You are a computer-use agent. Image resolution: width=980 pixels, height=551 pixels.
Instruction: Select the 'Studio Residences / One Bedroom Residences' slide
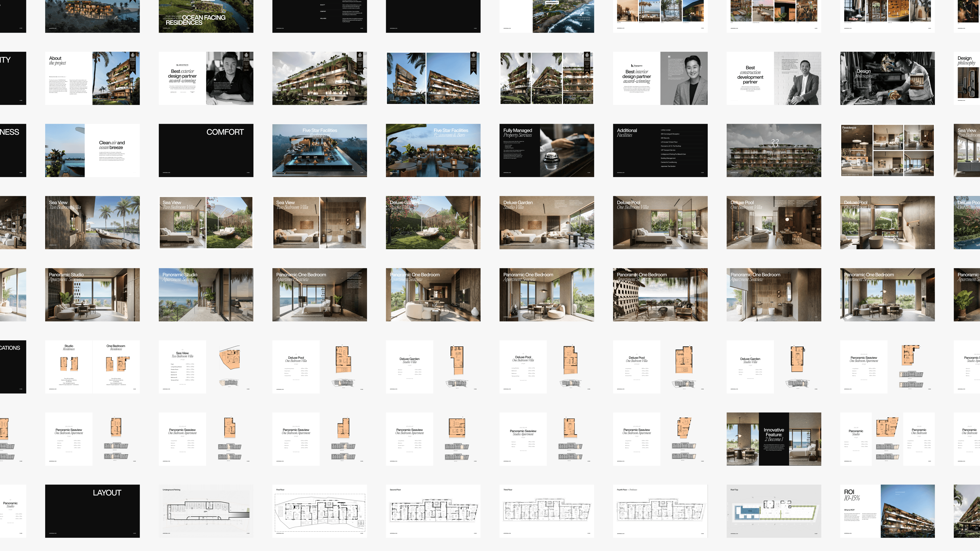pos(92,367)
